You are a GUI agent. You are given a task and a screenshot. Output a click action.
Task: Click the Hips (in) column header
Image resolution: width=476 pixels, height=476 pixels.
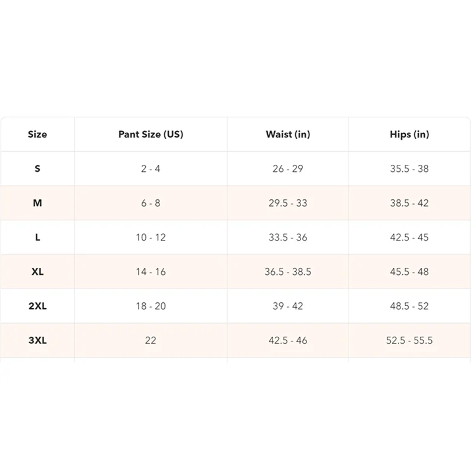409,134
